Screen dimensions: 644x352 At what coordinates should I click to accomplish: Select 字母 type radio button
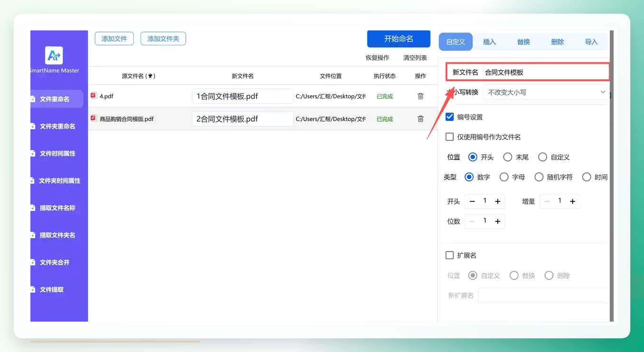point(504,177)
